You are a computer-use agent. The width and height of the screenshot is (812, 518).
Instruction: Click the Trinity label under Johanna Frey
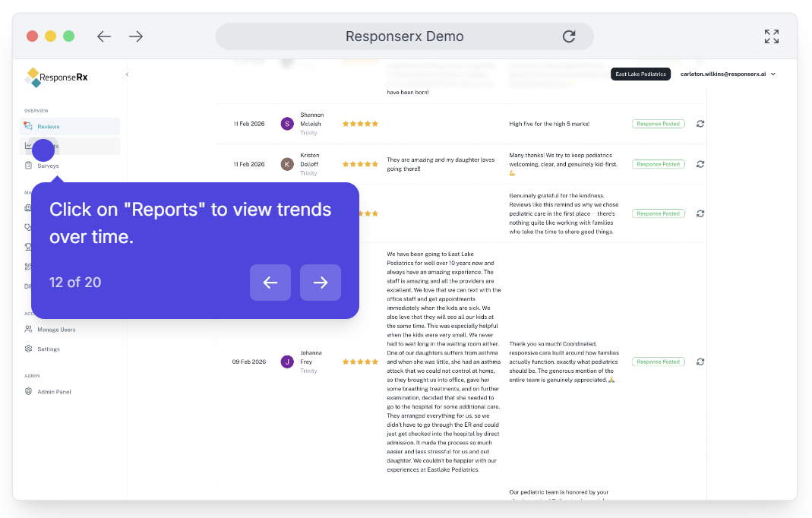308,371
